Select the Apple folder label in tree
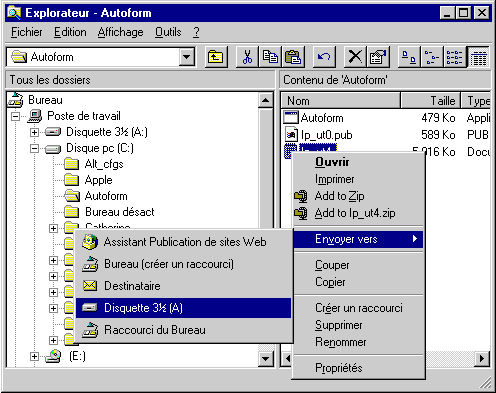 (98, 180)
